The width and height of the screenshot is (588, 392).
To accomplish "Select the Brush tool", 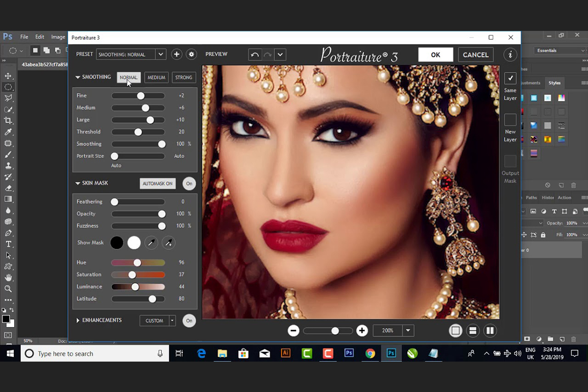I will pyautogui.click(x=8, y=154).
